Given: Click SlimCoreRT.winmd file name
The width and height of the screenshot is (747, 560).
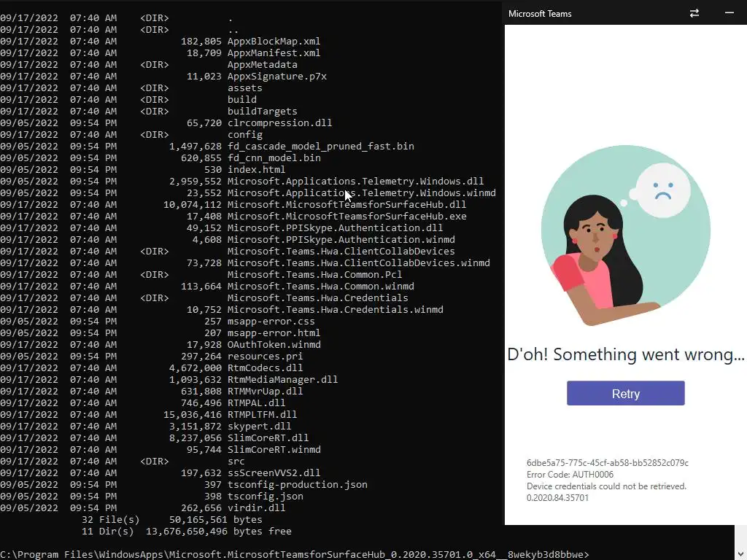Looking at the screenshot, I should click(x=274, y=449).
